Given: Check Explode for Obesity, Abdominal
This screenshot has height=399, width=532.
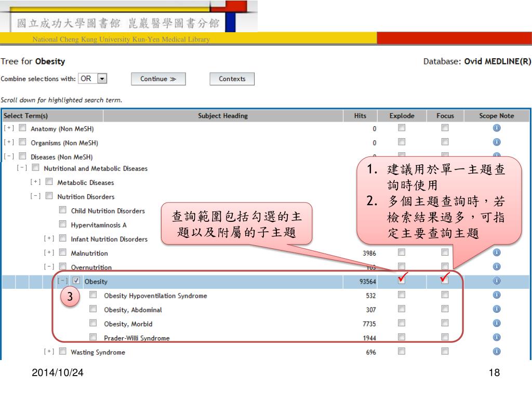Looking at the screenshot, I should [x=402, y=309].
